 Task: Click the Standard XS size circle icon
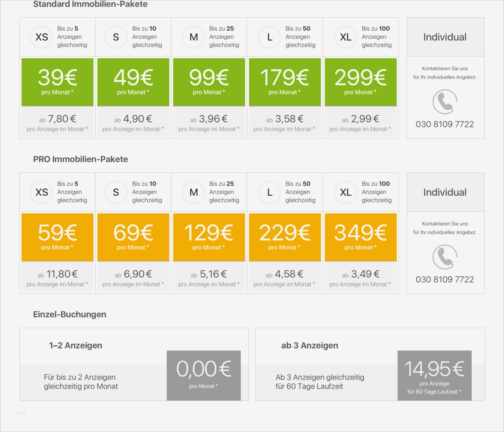coord(42,37)
